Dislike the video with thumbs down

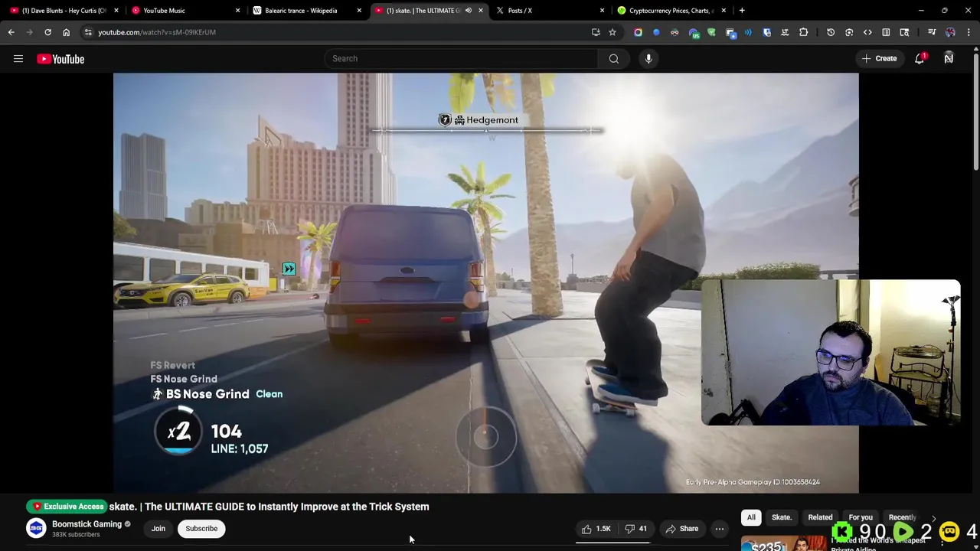637,529
